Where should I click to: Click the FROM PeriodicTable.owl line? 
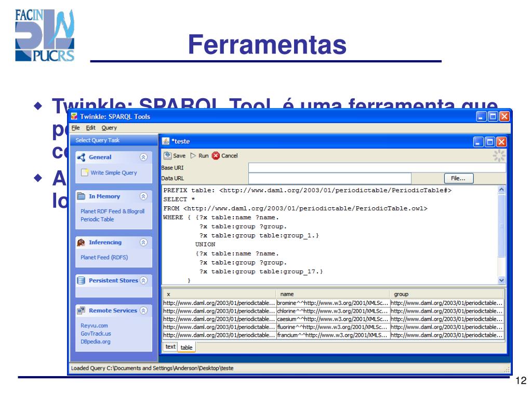pyautogui.click(x=295, y=208)
